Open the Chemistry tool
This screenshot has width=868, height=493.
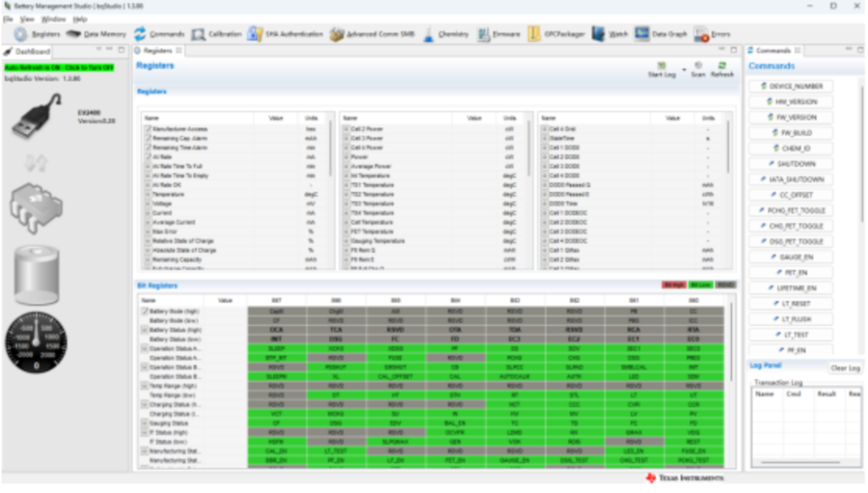click(x=445, y=35)
